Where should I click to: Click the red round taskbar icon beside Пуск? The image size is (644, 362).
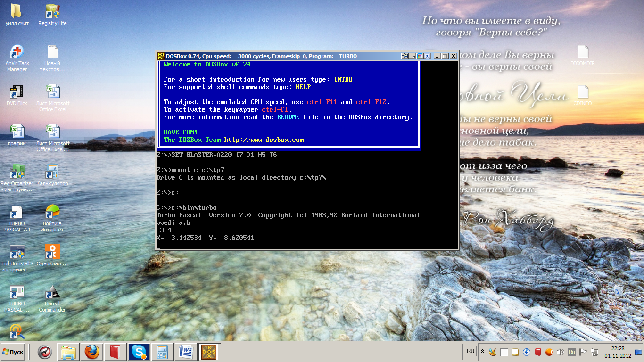tap(45, 352)
